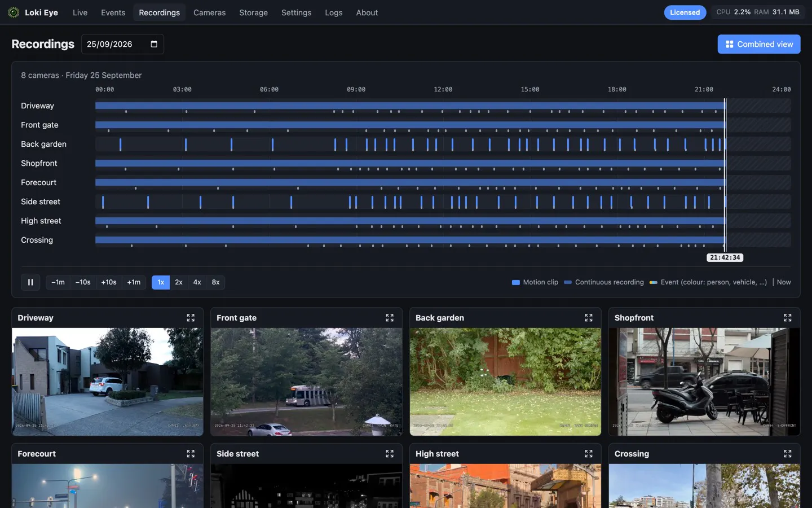Seek within the Shopfront recording bar
Screen dimensions: 812x508
410,163
